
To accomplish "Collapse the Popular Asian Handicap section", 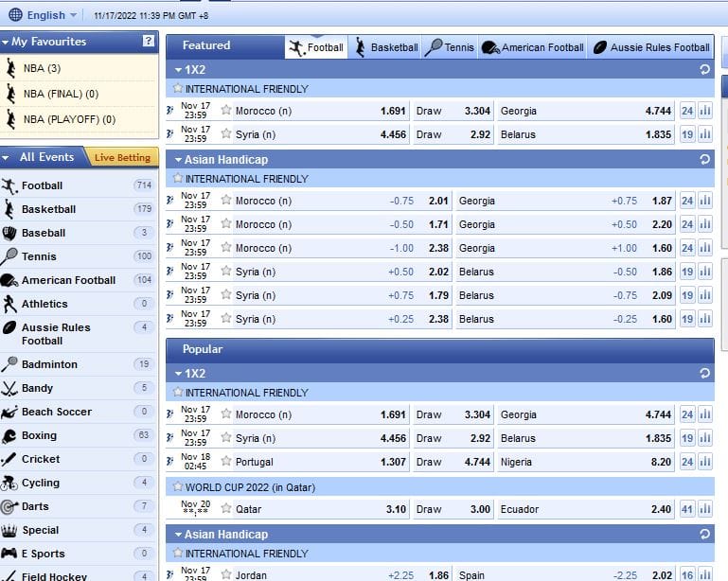I will pyautogui.click(x=178, y=535).
